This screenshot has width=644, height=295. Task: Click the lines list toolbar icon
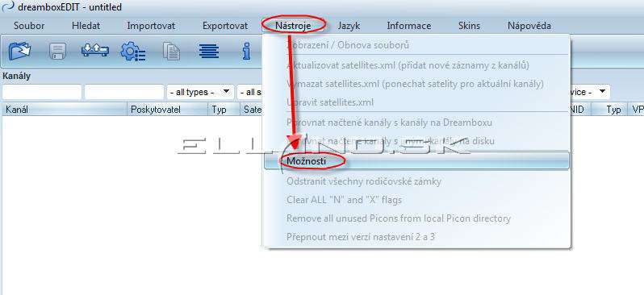click(x=209, y=52)
